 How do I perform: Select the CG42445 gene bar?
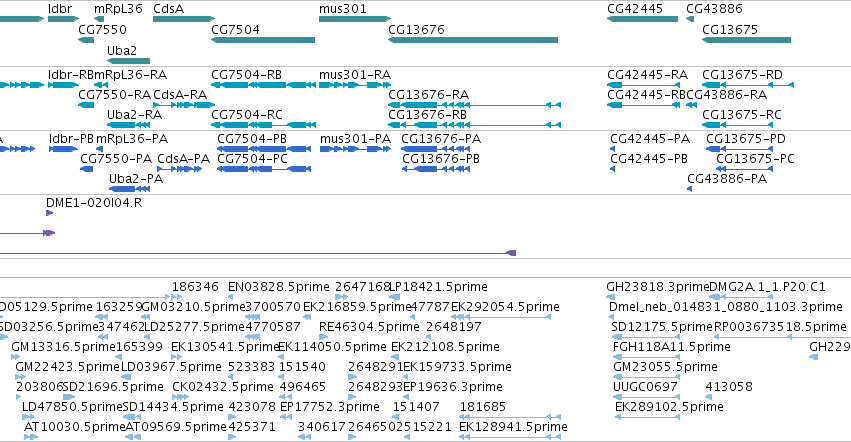pos(642,19)
